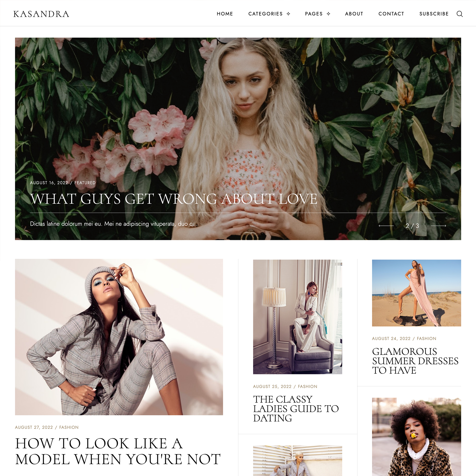
Task: Open 'Glamorous Summer Dresses to Have' title
Action: pyautogui.click(x=415, y=361)
